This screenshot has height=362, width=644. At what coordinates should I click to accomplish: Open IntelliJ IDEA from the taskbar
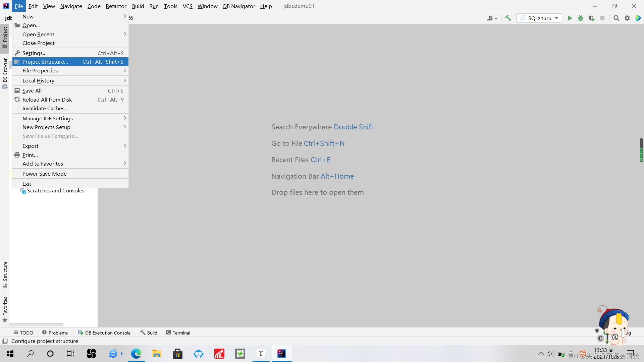282,354
